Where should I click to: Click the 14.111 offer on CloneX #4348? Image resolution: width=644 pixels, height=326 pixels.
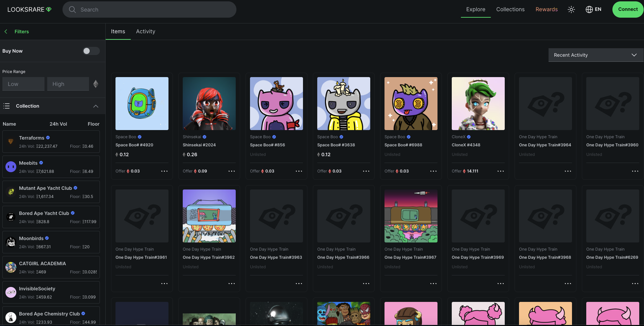[472, 171]
